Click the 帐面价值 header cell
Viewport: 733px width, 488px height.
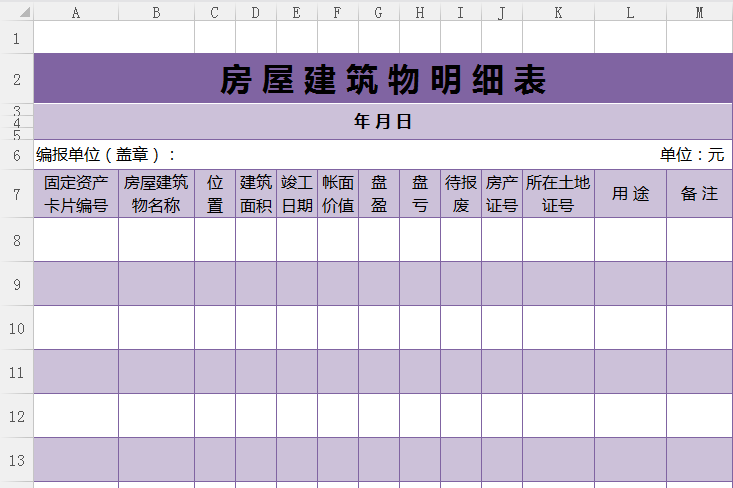click(338, 194)
